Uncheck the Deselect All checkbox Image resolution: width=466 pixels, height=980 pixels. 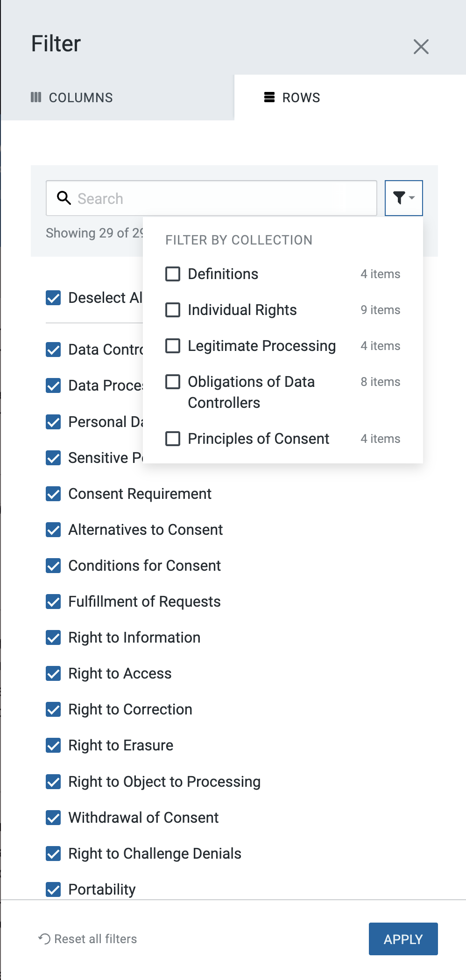tap(53, 298)
